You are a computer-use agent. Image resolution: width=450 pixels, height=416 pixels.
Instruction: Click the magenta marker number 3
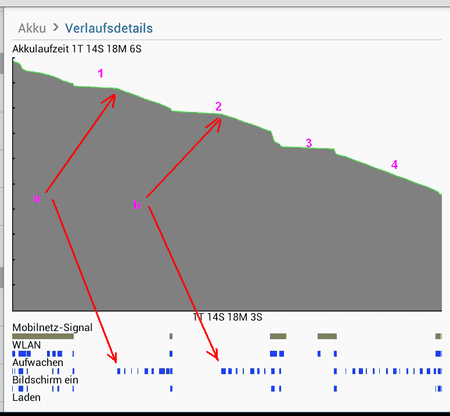(x=309, y=143)
